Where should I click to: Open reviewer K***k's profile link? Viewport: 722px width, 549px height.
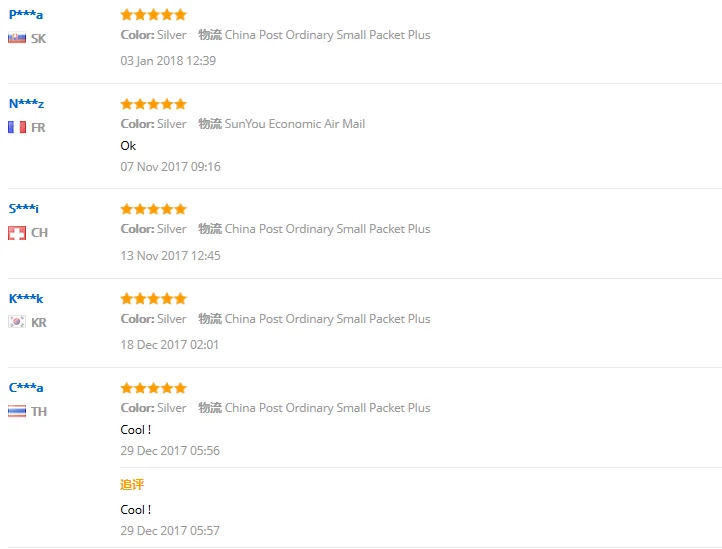click(26, 298)
